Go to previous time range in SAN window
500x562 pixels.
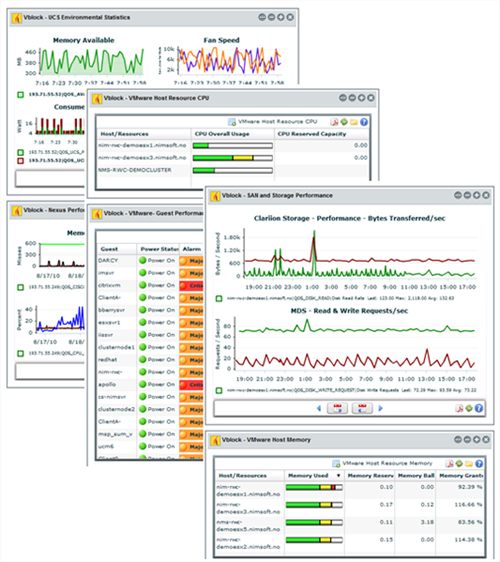coord(319,408)
